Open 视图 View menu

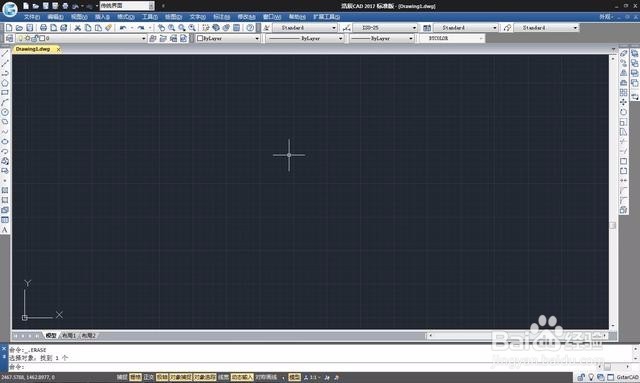79,17
